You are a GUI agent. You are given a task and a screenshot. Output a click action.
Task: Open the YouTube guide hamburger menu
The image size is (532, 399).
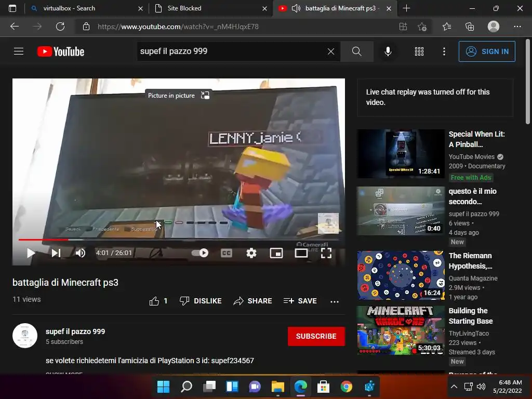[x=19, y=51]
